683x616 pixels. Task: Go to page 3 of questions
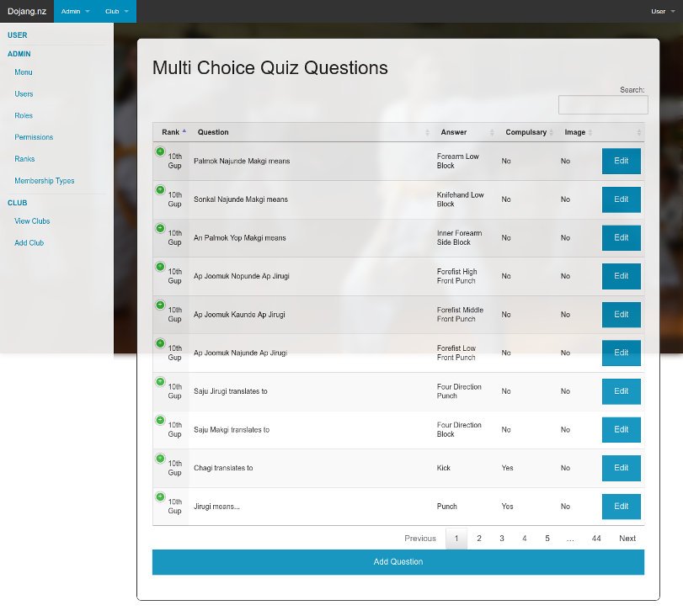(501, 539)
